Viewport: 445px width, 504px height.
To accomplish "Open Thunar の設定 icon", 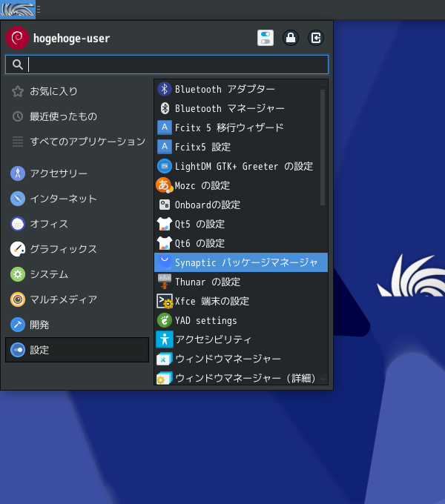I will (x=165, y=282).
